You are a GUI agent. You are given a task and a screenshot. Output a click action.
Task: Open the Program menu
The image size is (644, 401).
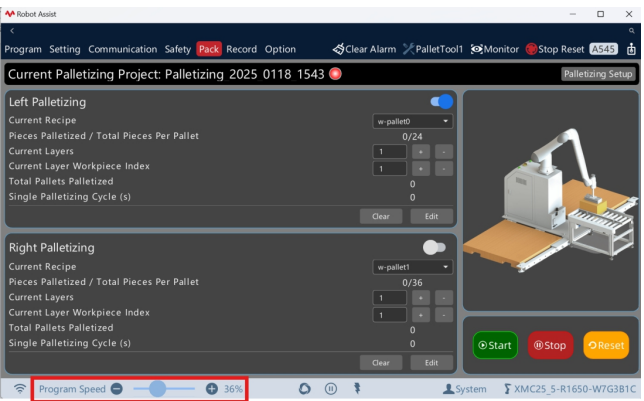[23, 49]
